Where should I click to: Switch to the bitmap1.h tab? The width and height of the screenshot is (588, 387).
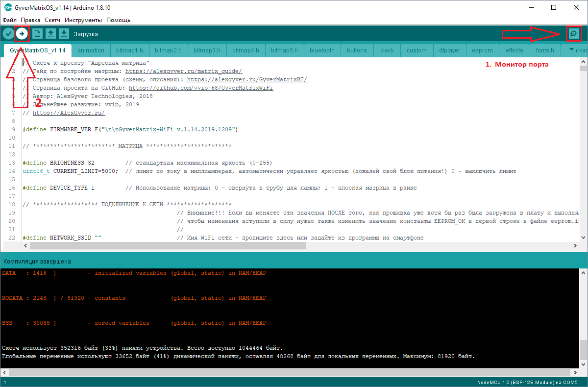click(129, 50)
